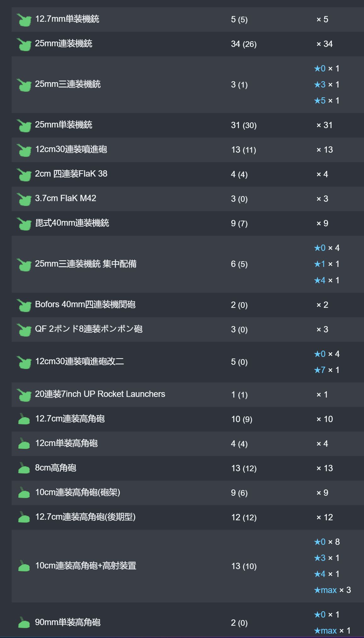The image size is (364, 638).
Task: Click the × 12 count for 12.7cm連装高角砲(後期型)
Action: 324,517
